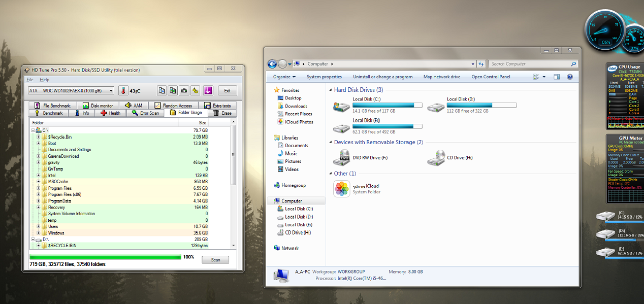The image size is (644, 304).
Task: Select Local Disk (E:) drive icon
Action: pyautogui.click(x=341, y=127)
